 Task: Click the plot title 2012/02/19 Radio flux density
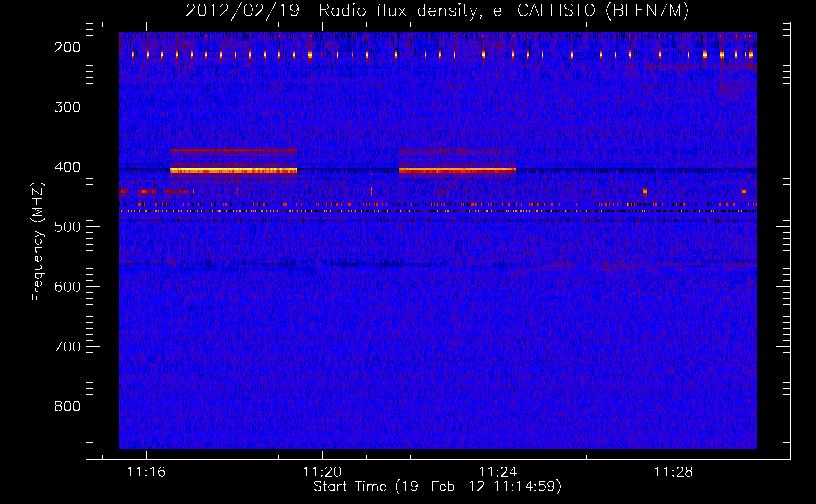[x=437, y=10]
